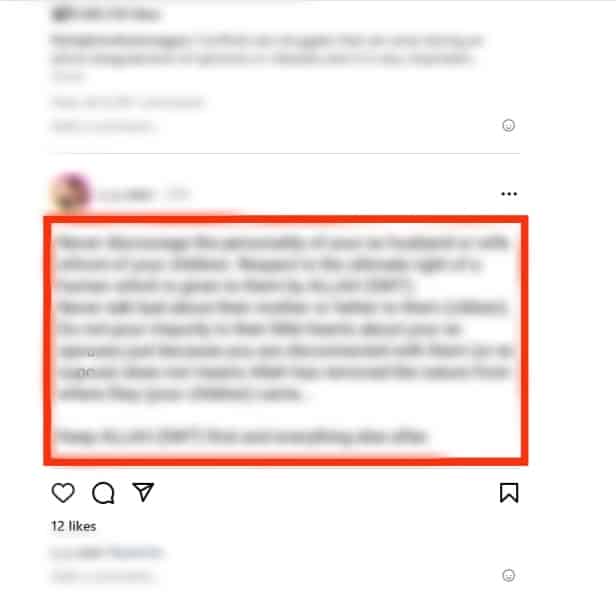
Task: Open the blurred header at page top
Action: click(x=106, y=15)
